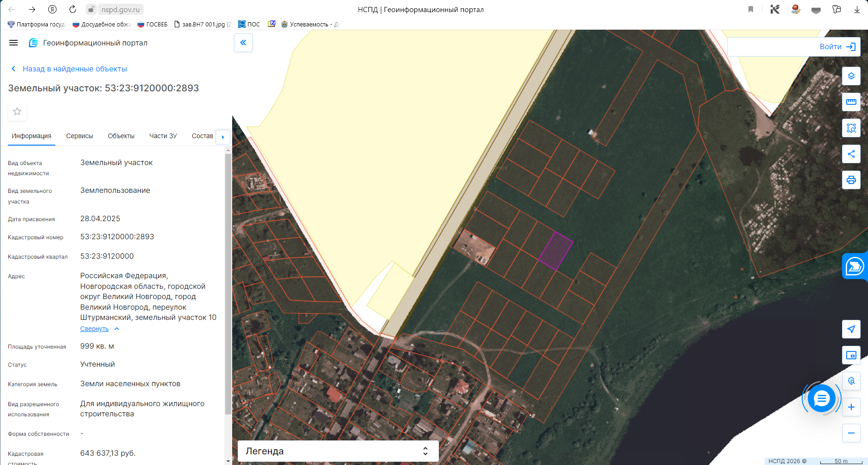This screenshot has width=868, height=465.
Task: Click cadastral number 53:23:9120000:2893 value
Action: [117, 236]
